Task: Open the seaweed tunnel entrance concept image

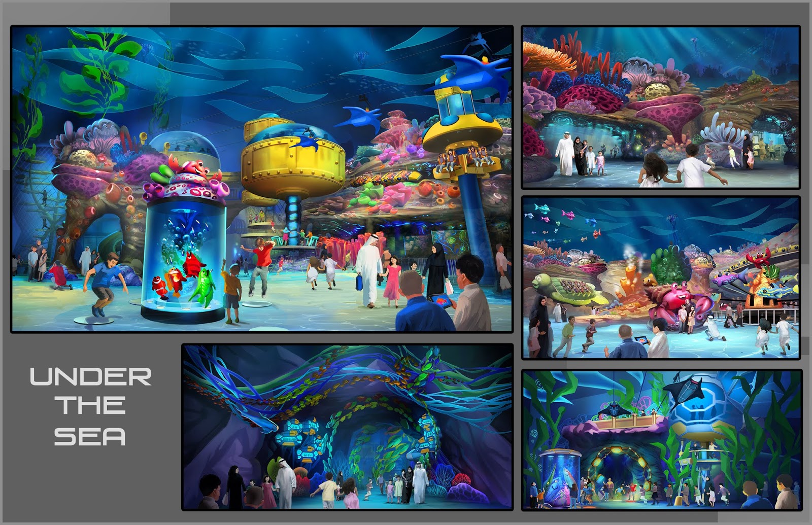Action: (348, 427)
